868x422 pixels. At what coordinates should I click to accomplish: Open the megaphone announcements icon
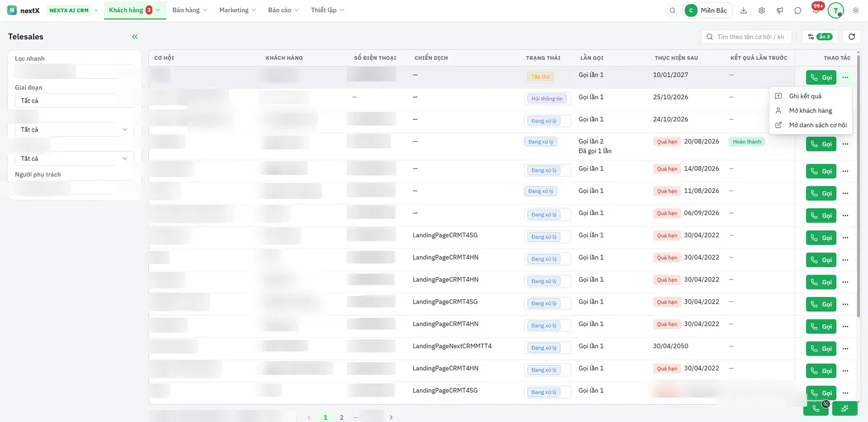780,10
